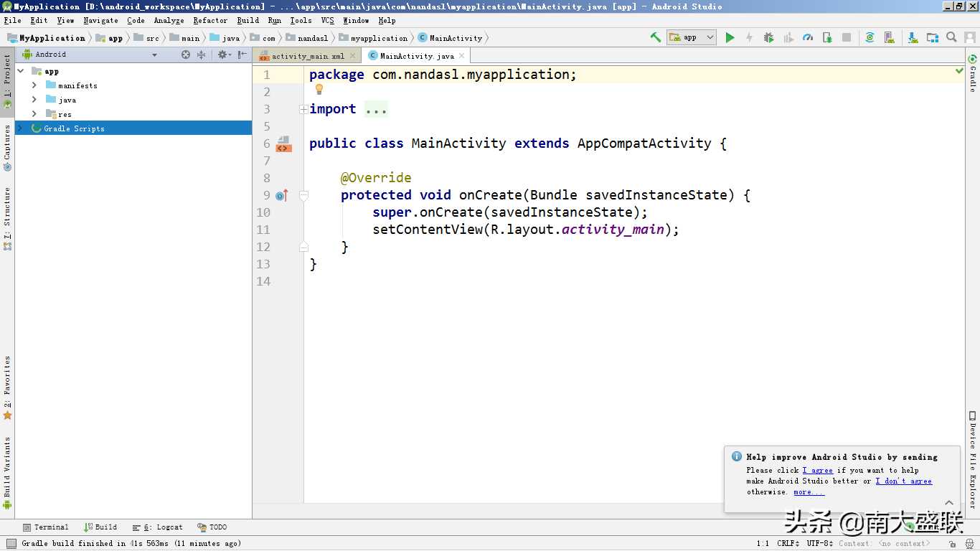Expand the folded import block
The image size is (980, 551).
coord(303,109)
